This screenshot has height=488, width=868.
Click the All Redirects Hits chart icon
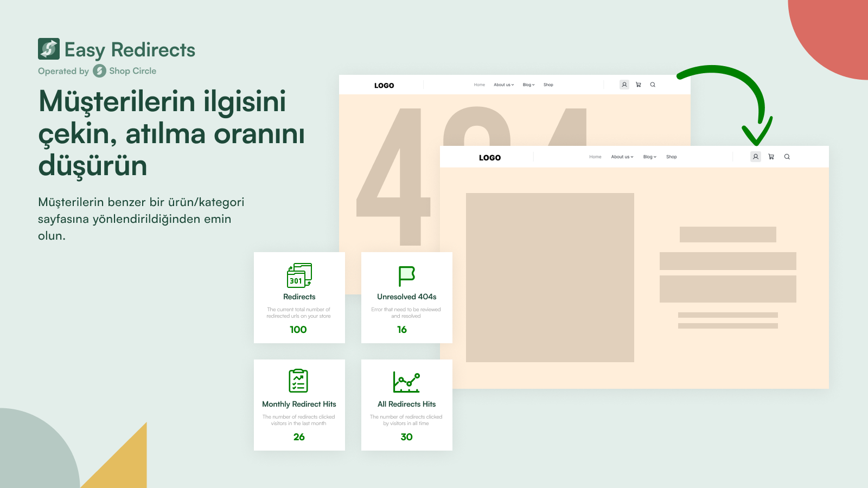pyautogui.click(x=406, y=382)
